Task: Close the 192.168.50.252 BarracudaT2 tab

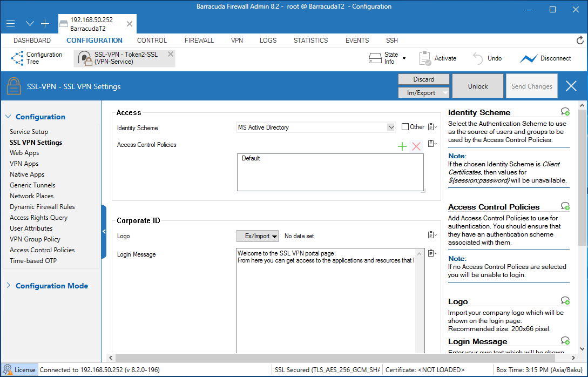Action: pos(130,24)
